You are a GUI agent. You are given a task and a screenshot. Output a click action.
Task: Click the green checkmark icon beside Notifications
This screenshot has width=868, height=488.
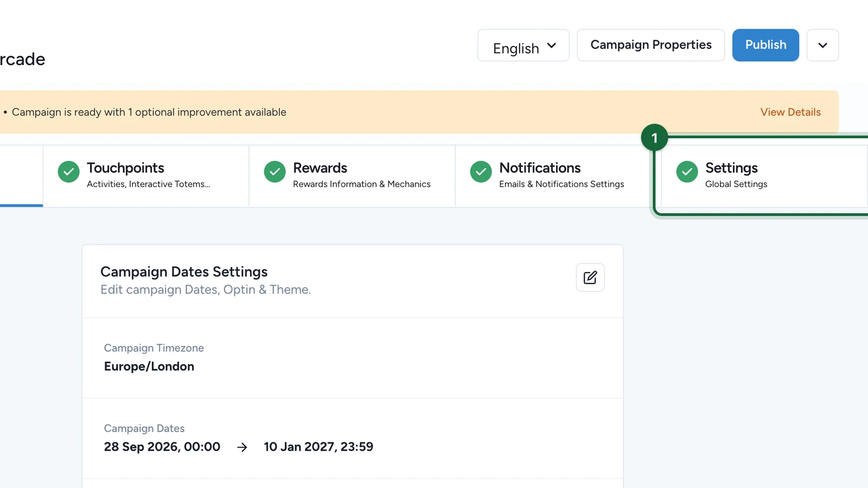pos(481,172)
